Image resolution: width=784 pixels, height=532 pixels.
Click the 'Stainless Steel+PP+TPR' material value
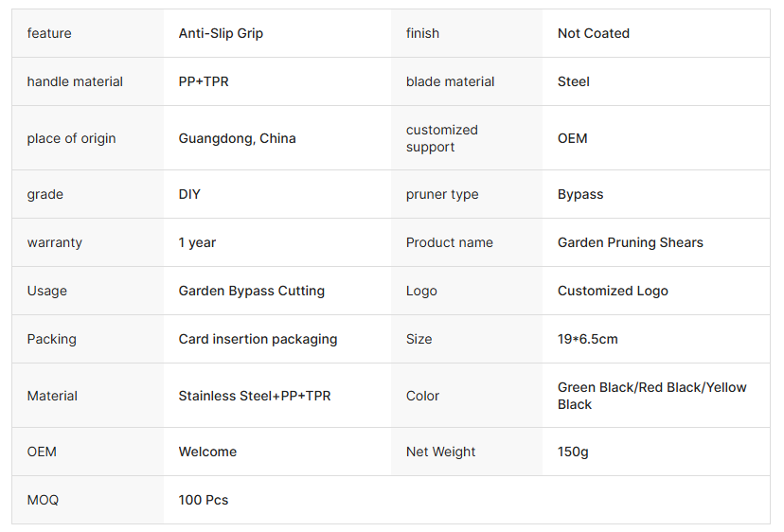[255, 396]
